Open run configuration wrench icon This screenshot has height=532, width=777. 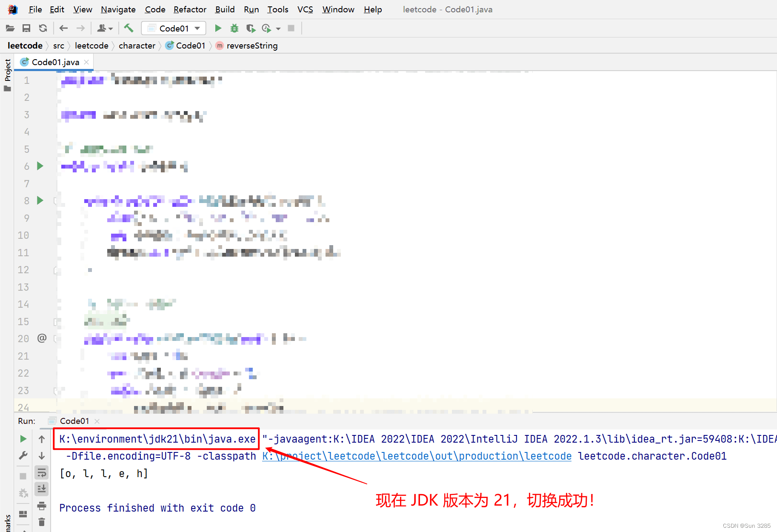point(23,456)
